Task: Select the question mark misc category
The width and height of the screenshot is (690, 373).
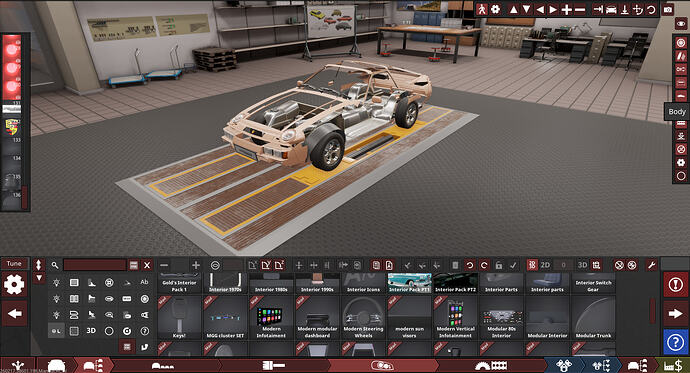Action: pos(144,331)
